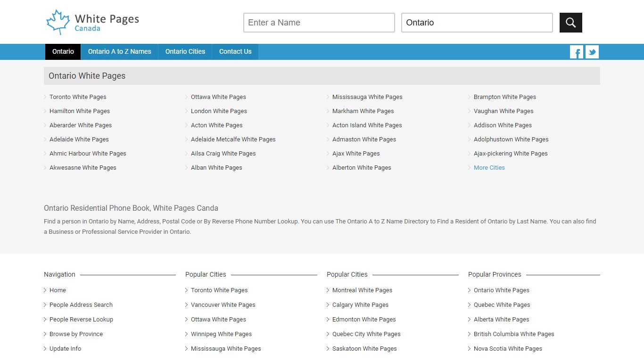Visit Winnipeg White Pages footer link
Viewport: 644px width, 362px height.
(221, 334)
